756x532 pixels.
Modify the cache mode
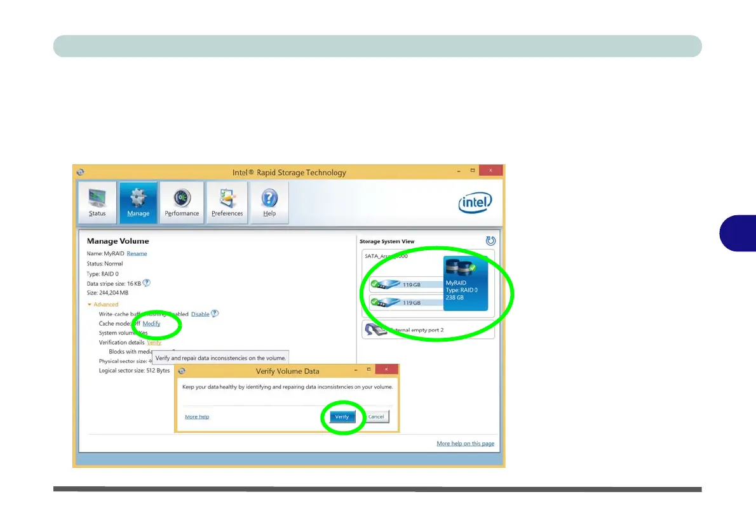[151, 324]
